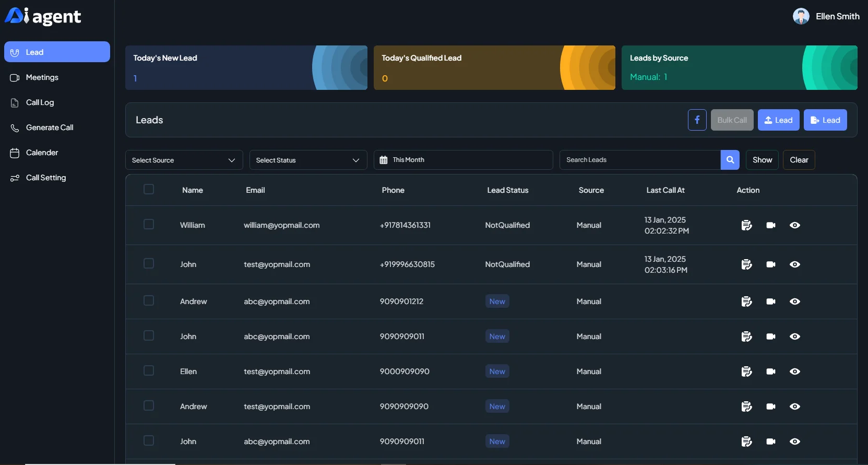Open notes icon for Andrew 9090901212
868x465 pixels.
pyautogui.click(x=746, y=301)
